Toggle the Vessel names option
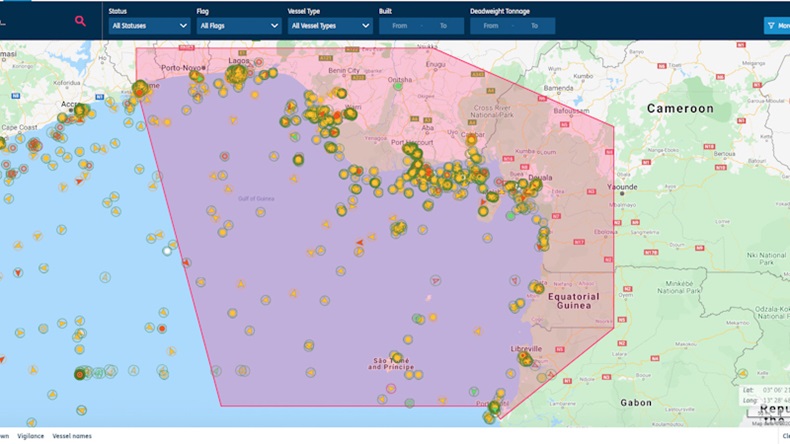This screenshot has height=444, width=790. [72, 436]
